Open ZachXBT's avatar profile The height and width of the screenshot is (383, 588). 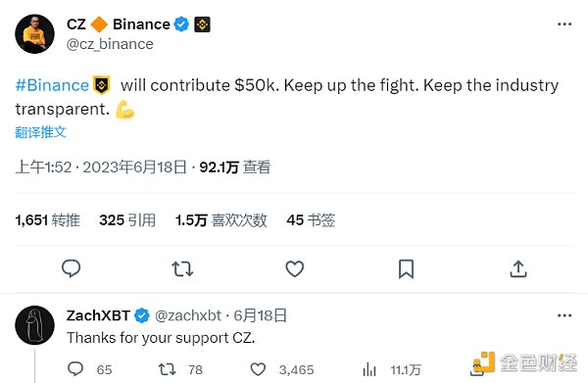tap(34, 325)
